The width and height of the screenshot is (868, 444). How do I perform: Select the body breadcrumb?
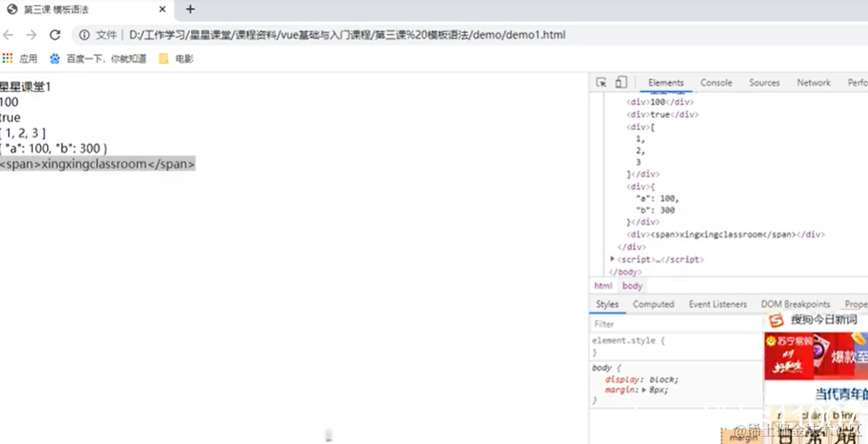coord(632,285)
